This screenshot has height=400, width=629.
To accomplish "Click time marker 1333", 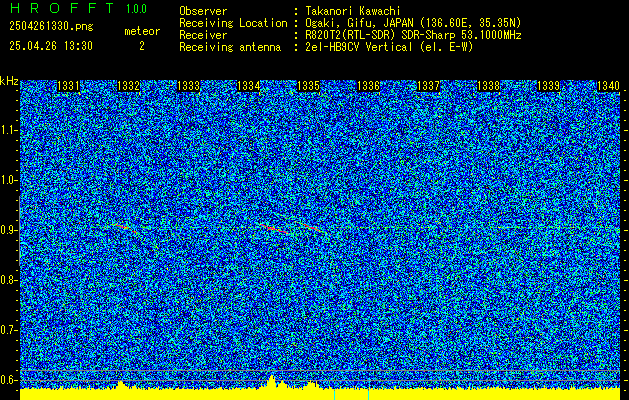I will (189, 86).
